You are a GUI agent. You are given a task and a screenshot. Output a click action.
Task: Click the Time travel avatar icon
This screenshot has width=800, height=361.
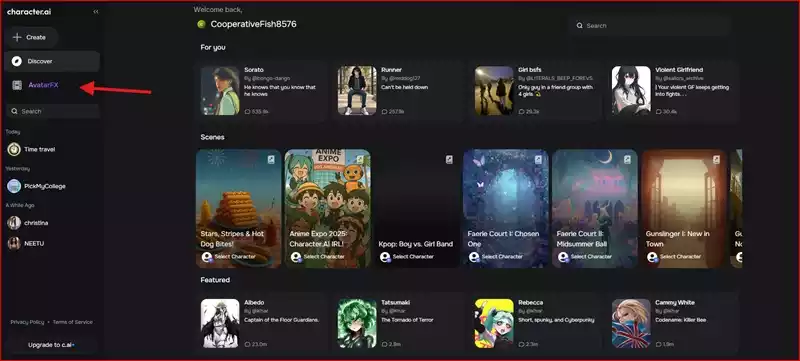tap(14, 149)
